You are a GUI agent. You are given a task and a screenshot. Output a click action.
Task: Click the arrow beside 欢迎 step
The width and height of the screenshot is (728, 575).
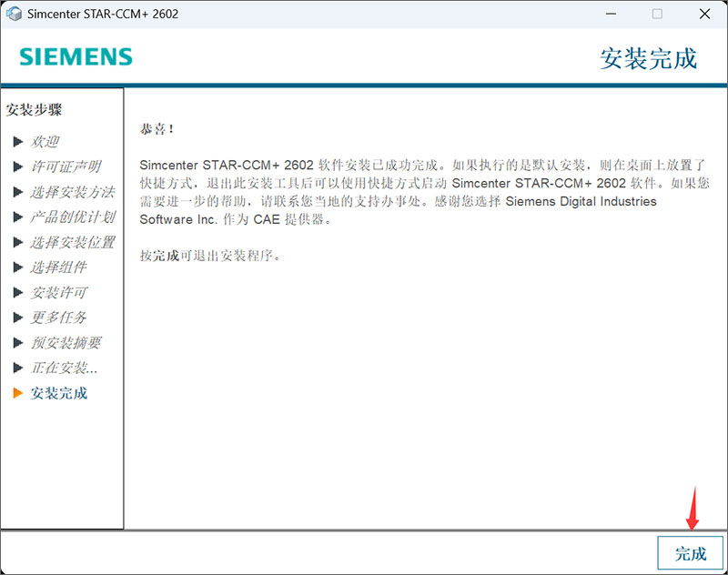click(18, 142)
